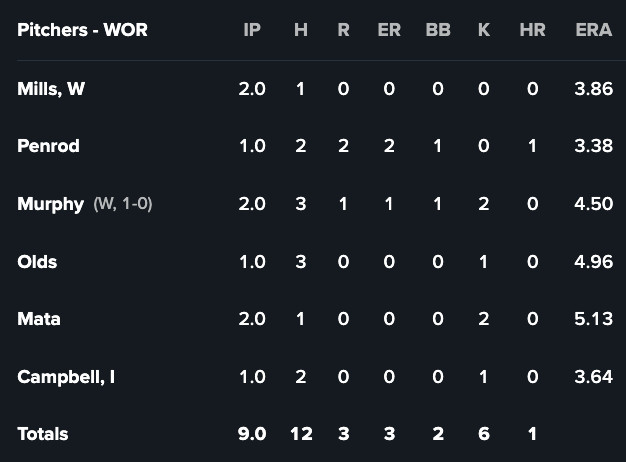626x462 pixels.
Task: Select the 9.0 total innings cell
Action: (x=252, y=434)
